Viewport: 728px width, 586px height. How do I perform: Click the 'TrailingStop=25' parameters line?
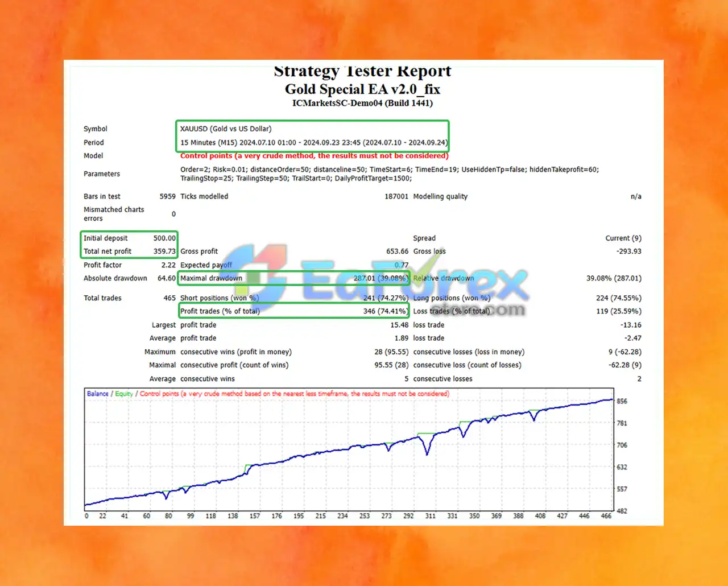pyautogui.click(x=296, y=178)
